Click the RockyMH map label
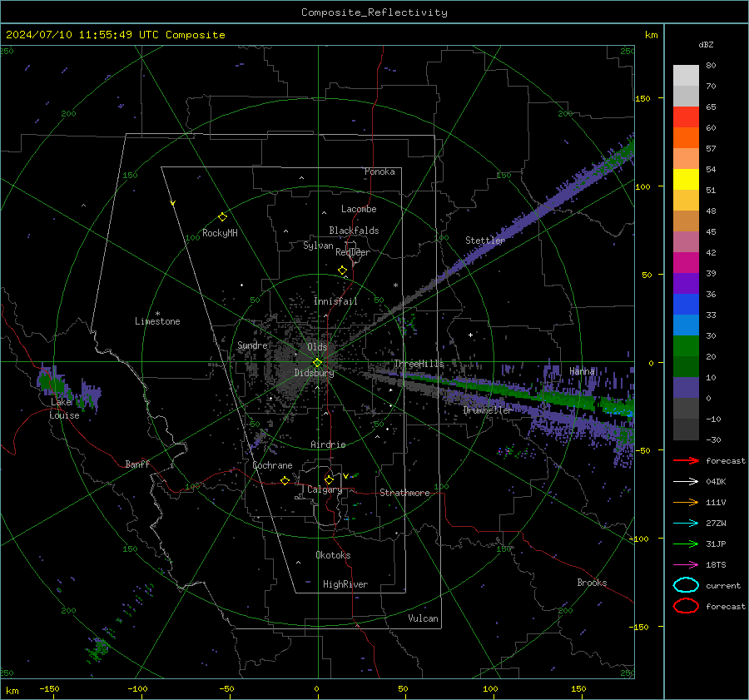 (220, 233)
